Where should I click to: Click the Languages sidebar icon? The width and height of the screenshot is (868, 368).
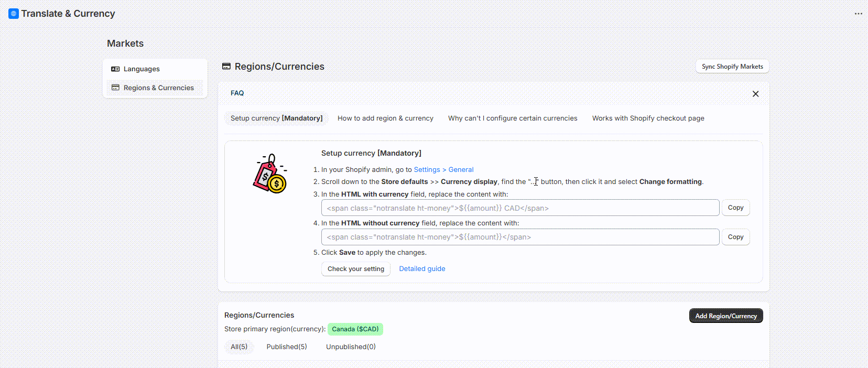coord(115,69)
